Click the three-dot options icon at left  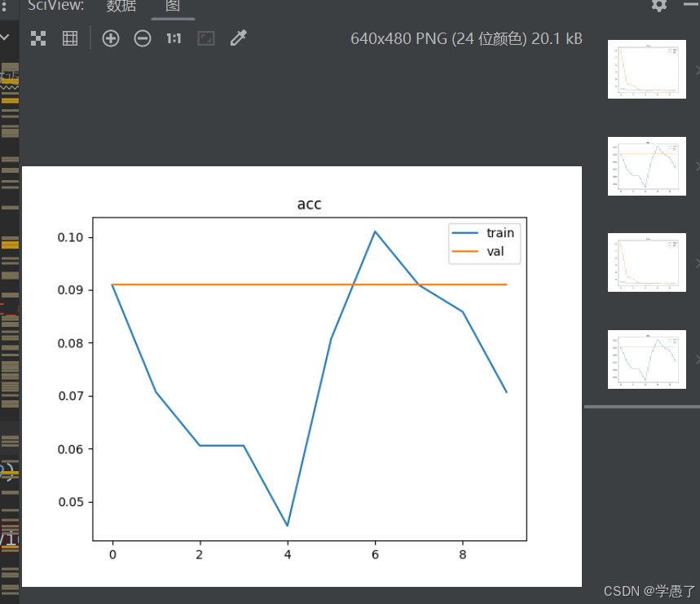click(4, 5)
